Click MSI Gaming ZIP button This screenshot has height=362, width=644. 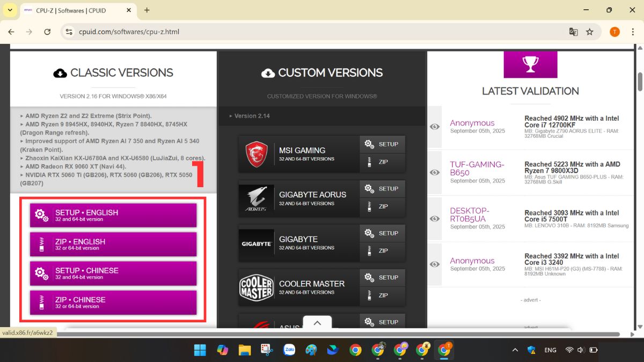coord(382,162)
